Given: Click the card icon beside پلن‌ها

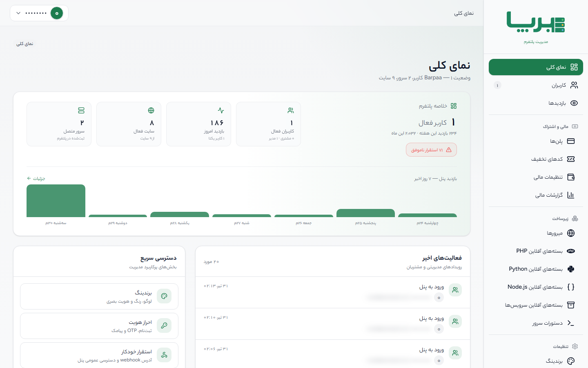Looking at the screenshot, I should pos(571,141).
